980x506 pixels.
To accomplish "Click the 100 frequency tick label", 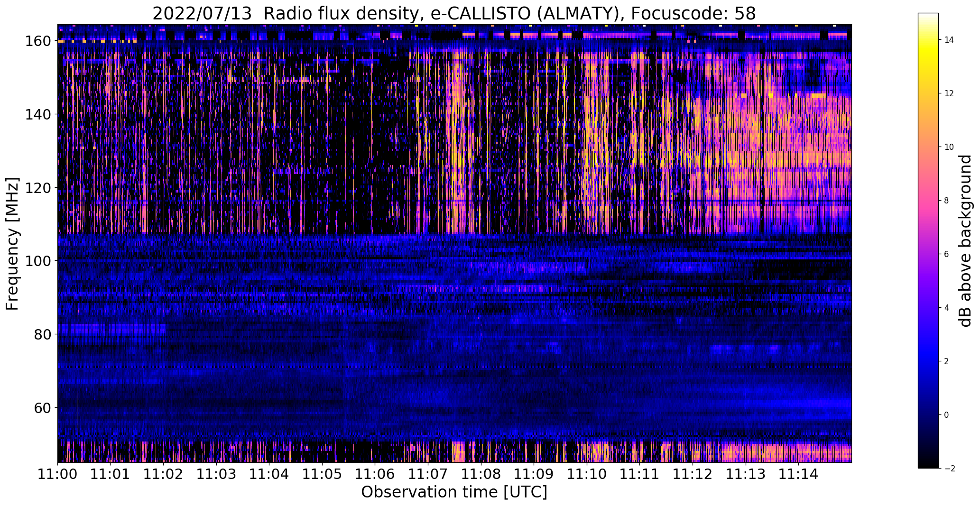I will pyautogui.click(x=38, y=261).
